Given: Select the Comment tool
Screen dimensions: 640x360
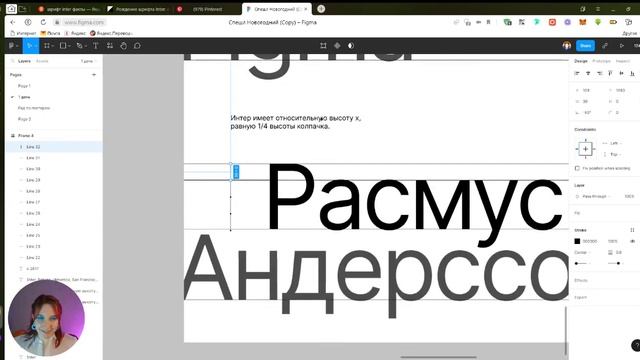Looking at the screenshot, I should 138,46.
